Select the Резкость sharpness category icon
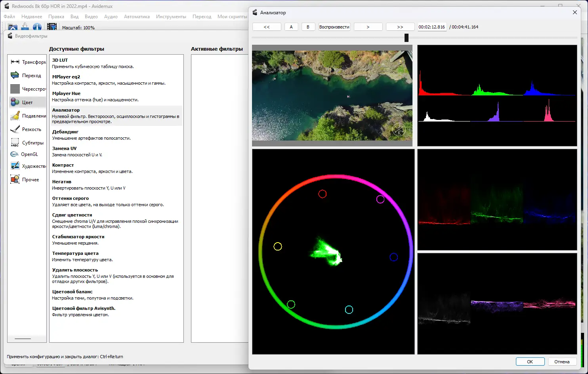This screenshot has height=374, width=588. point(15,129)
